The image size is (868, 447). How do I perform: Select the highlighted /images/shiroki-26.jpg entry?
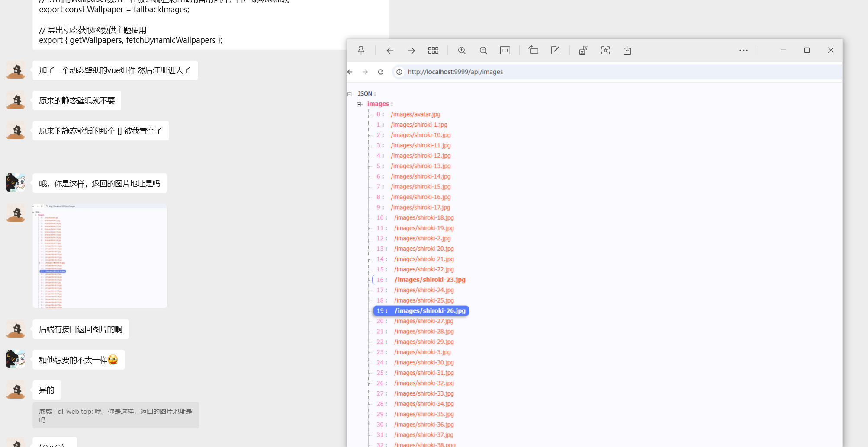pos(429,311)
